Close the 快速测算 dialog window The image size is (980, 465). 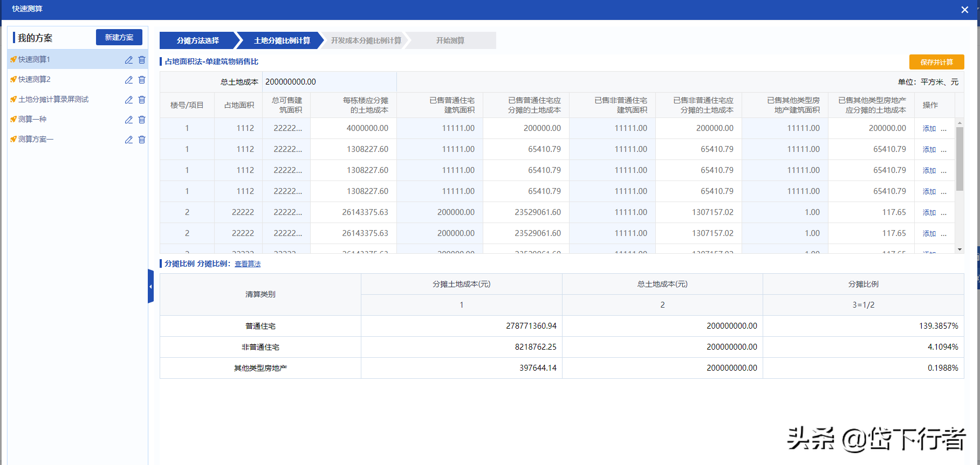pos(964,10)
